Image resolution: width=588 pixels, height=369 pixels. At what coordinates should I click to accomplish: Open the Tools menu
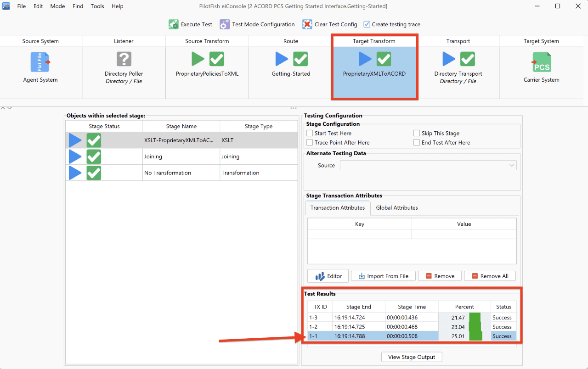point(97,6)
